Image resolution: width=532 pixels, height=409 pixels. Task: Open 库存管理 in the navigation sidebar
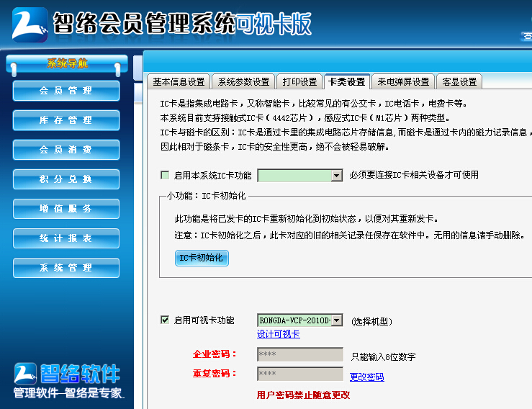pos(66,120)
